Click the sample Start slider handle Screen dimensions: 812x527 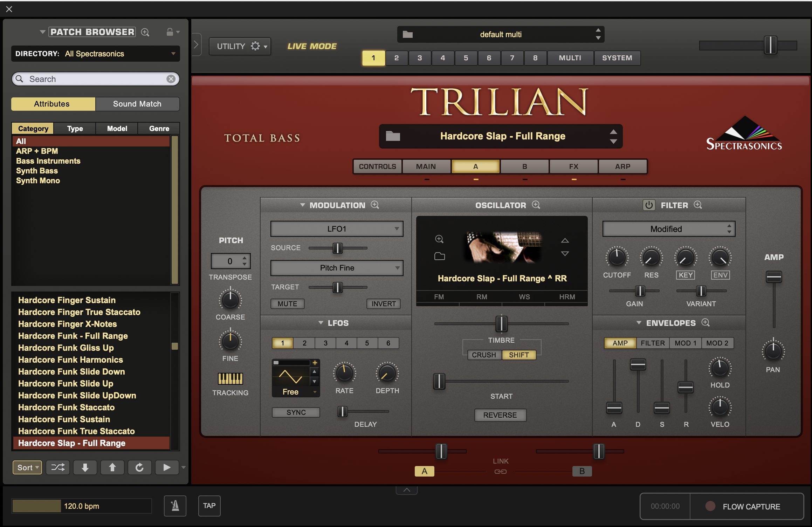tap(439, 381)
